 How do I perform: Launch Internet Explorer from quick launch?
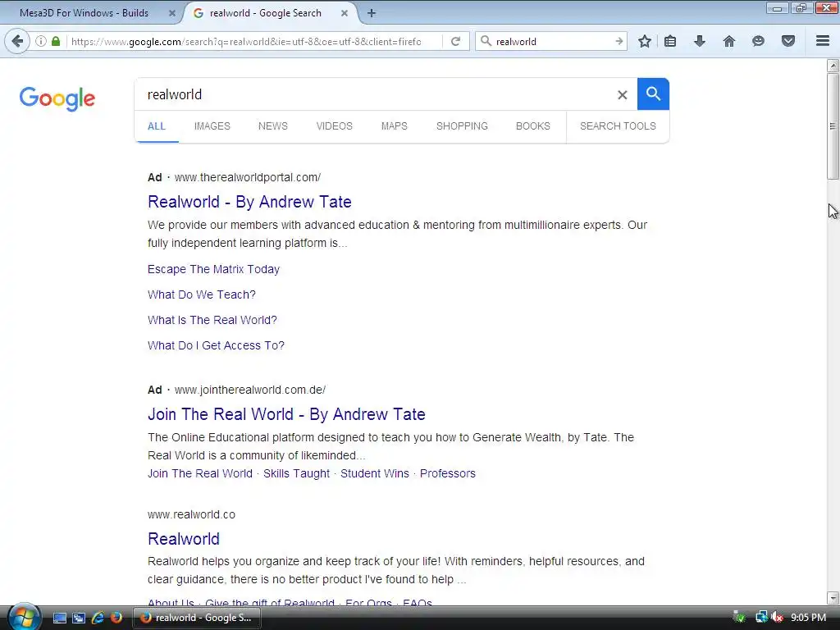pyautogui.click(x=98, y=618)
